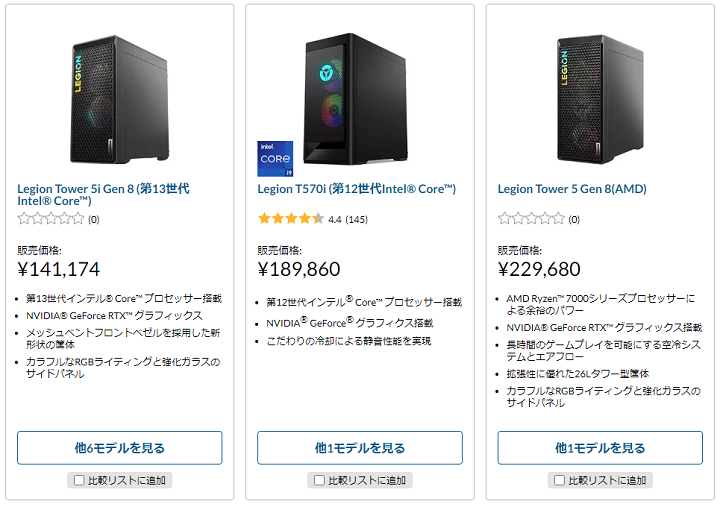Open the Legion Tower 5 Gen 8(AMD) title link
This screenshot has height=507, width=720.
pyautogui.click(x=574, y=188)
